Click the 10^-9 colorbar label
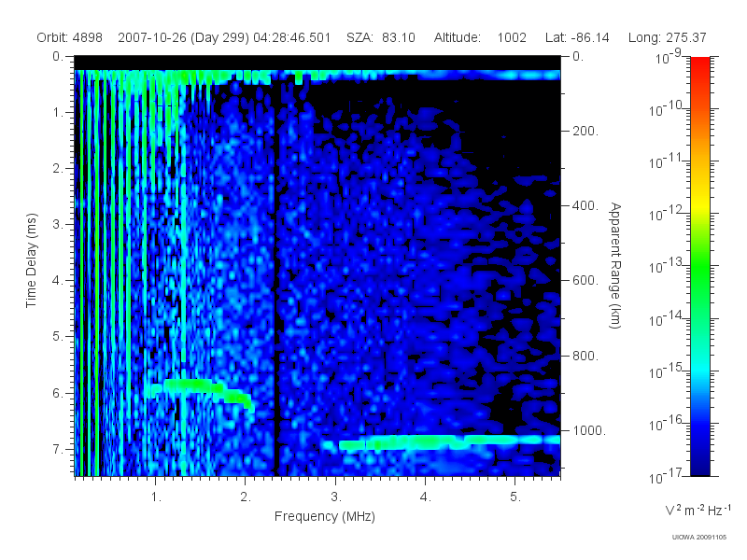This screenshot has width=747, height=560. tap(669, 57)
